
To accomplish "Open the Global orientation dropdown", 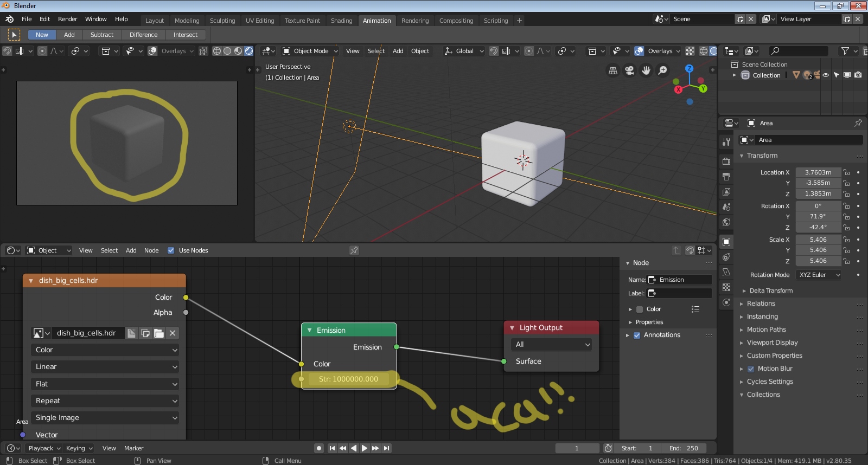I will click(x=464, y=51).
